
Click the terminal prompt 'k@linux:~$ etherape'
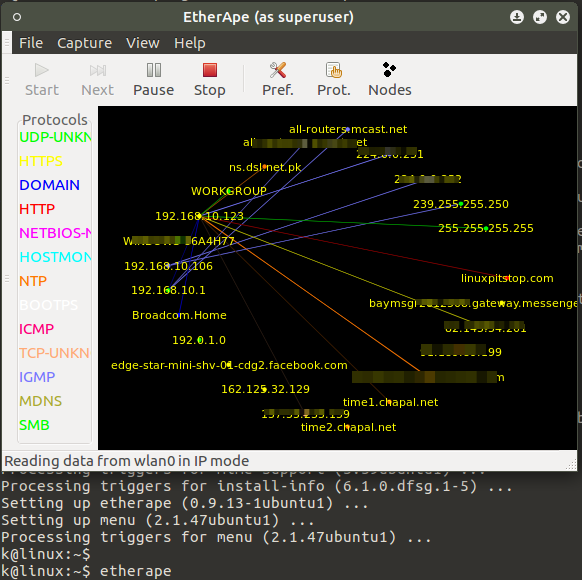pos(86,571)
